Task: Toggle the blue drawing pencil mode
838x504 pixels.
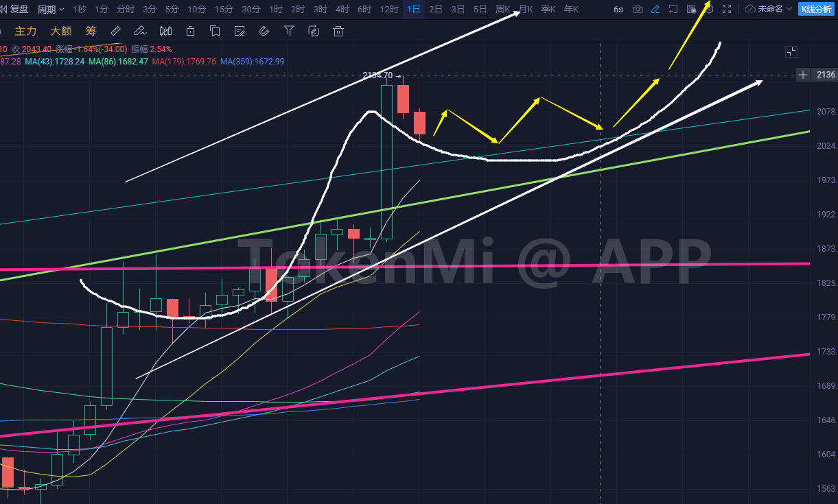Action: 655,9
